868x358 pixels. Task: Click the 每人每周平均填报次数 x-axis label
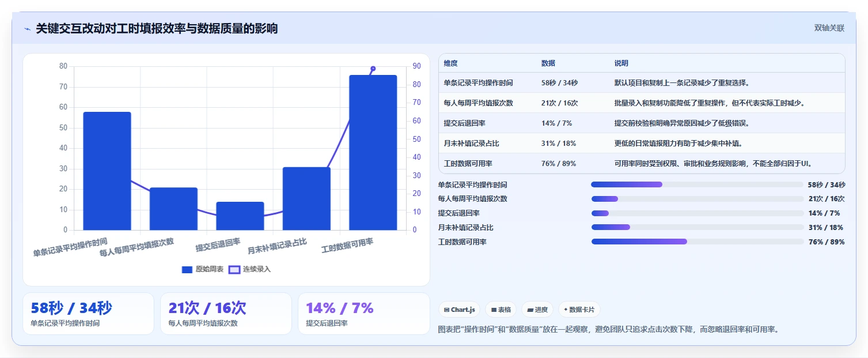tap(137, 247)
